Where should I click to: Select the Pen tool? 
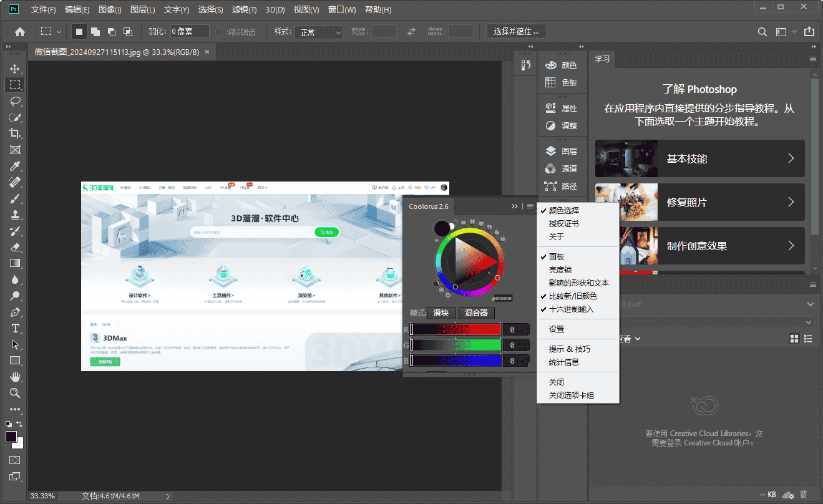point(15,312)
